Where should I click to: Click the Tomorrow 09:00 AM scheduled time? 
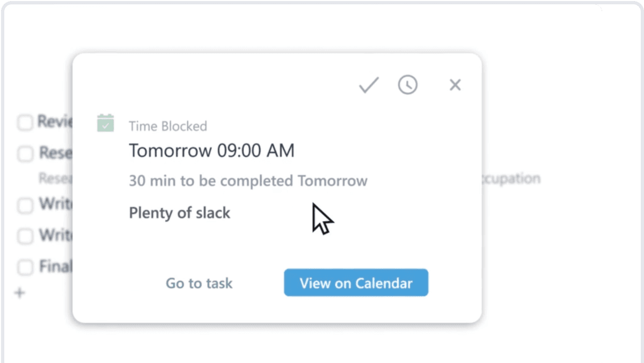coord(211,151)
